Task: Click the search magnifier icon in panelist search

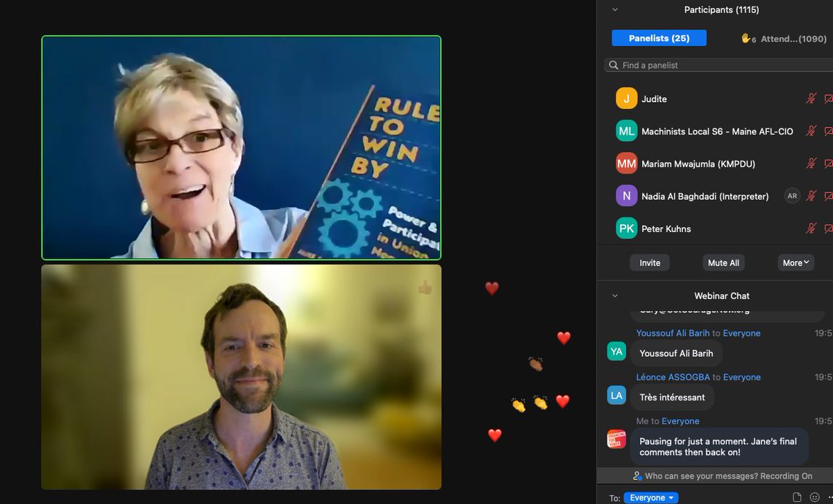Action: (614, 65)
